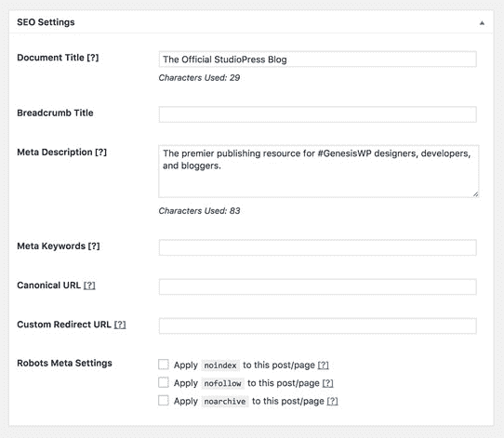504x438 pixels.
Task: Click the Breadcrumb Title label
Action: pos(55,113)
